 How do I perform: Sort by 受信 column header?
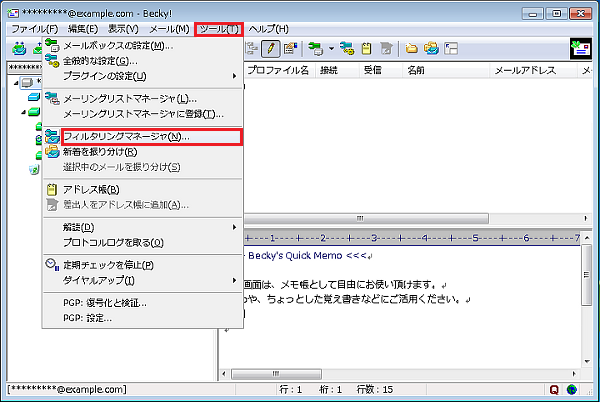tap(381, 70)
